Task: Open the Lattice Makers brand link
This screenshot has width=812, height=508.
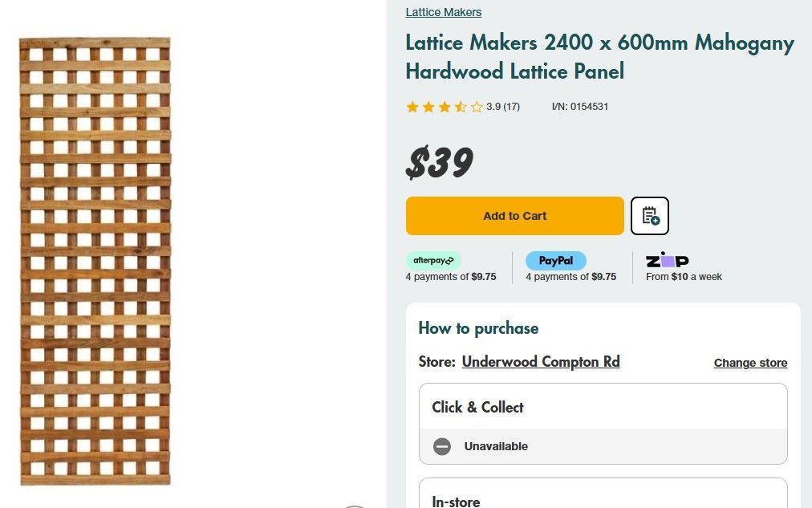Action: 443,12
